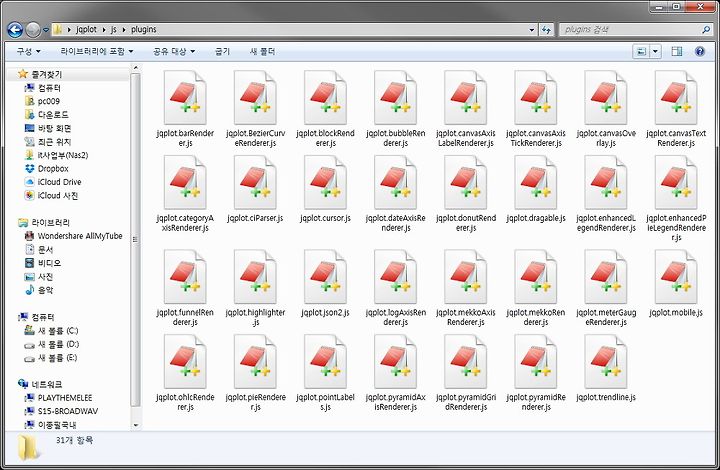
Task: Open the view options dropdown arrow
Action: [655, 51]
